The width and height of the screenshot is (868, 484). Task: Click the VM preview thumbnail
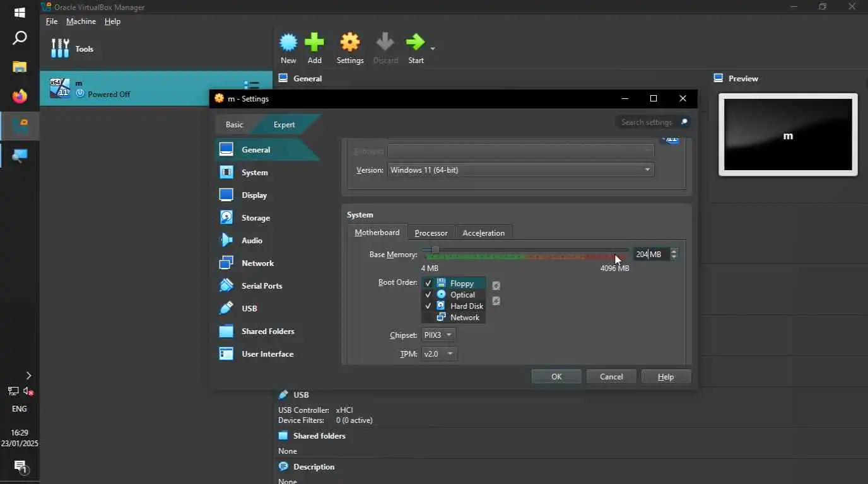tap(788, 134)
